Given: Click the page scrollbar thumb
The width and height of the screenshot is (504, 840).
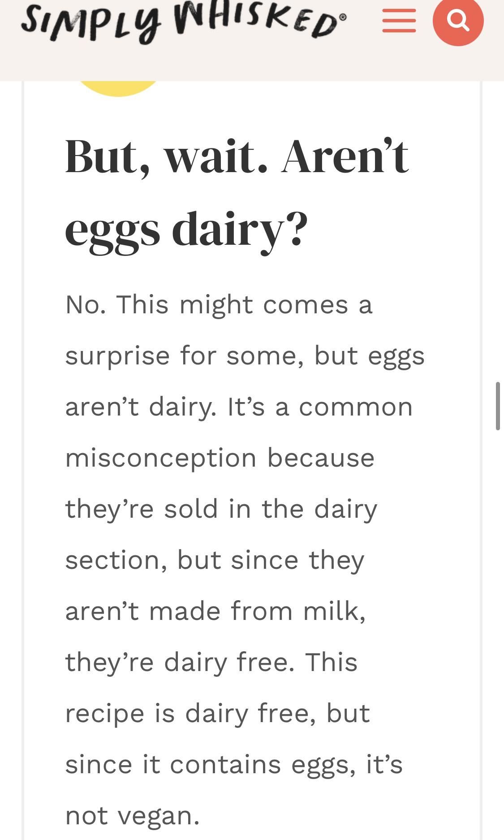Looking at the screenshot, I should point(497,406).
